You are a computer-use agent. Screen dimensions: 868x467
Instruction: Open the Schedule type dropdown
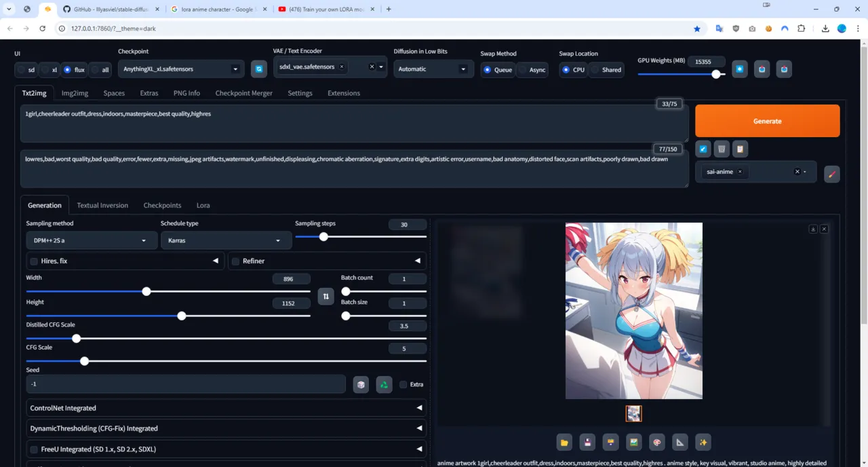point(225,240)
